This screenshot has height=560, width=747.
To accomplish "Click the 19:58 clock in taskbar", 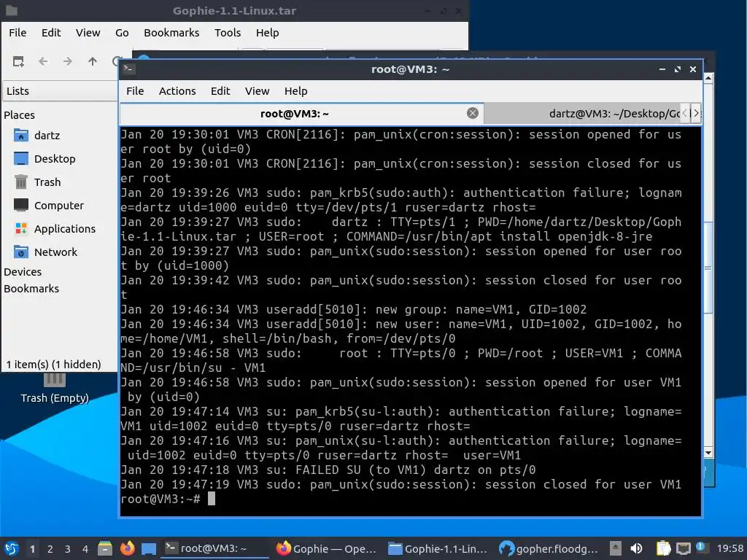I will tap(729, 549).
